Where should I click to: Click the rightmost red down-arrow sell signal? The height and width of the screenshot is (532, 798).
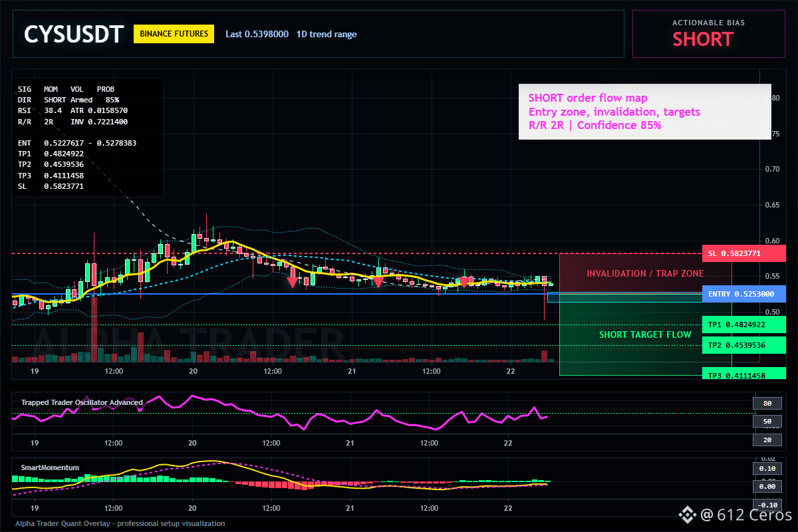pyautogui.click(x=465, y=282)
